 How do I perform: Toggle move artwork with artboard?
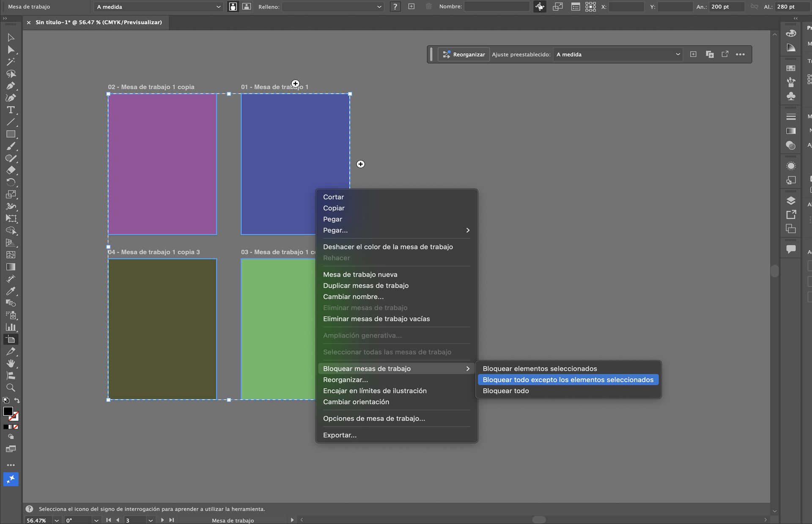click(540, 7)
